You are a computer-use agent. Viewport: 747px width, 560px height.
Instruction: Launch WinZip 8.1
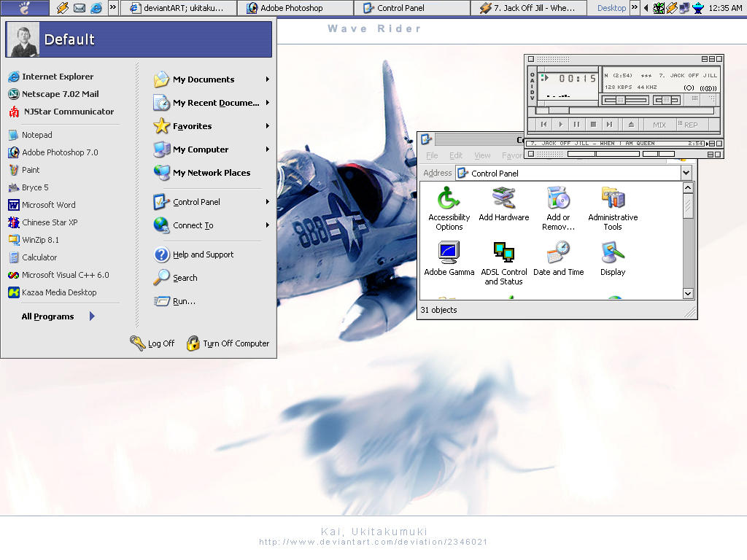click(34, 240)
